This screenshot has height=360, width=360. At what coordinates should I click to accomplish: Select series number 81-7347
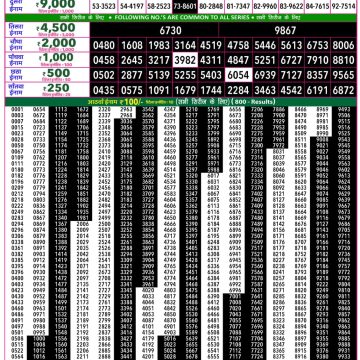[x=238, y=6]
